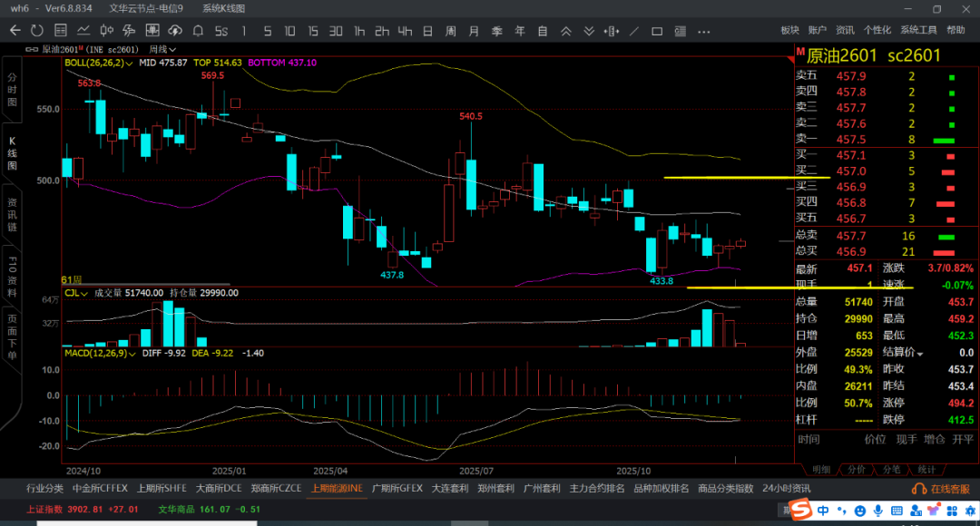Select the 资讯链 side tab
This screenshot has width=980, height=526.
pyautogui.click(x=12, y=214)
